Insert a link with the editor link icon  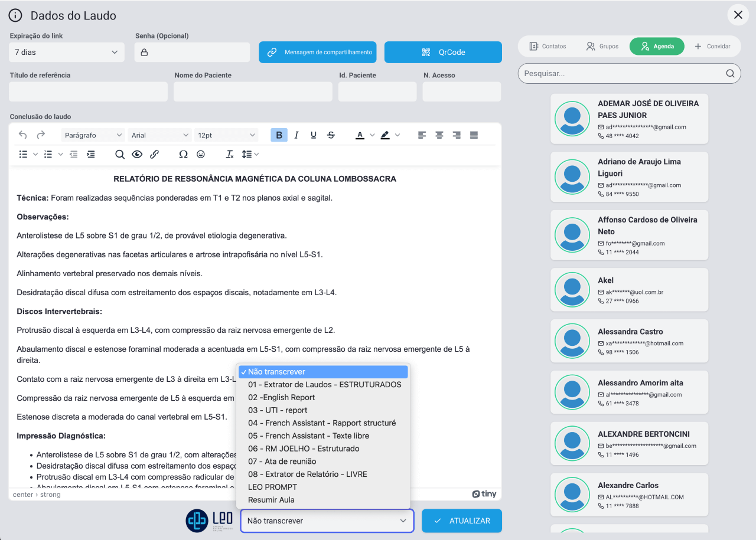pyautogui.click(x=154, y=154)
